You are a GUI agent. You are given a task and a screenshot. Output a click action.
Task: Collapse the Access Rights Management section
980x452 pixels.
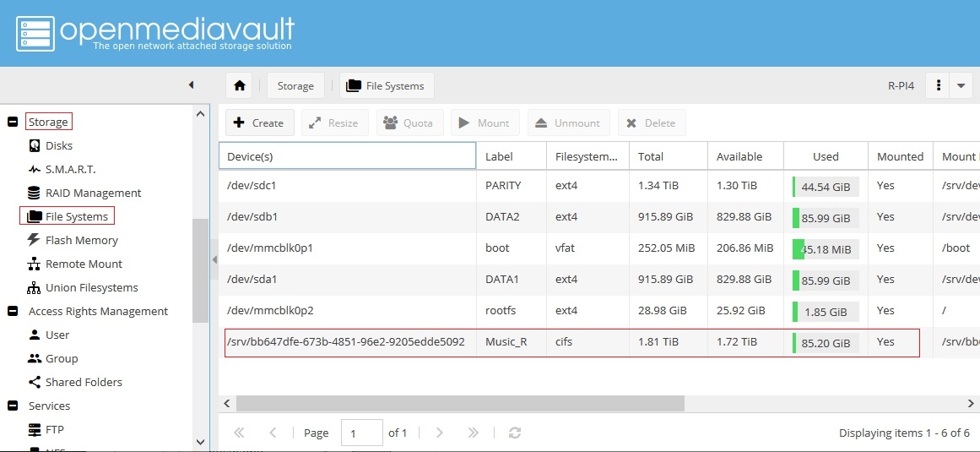[13, 311]
